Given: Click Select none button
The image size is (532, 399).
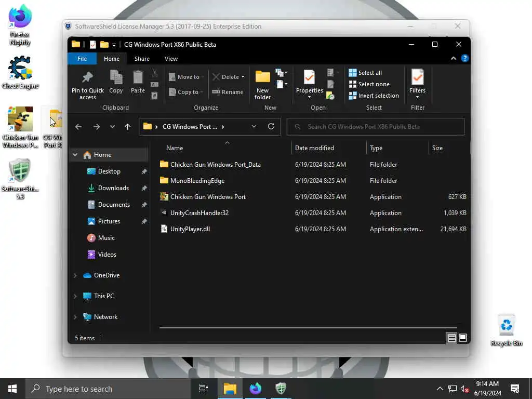Looking at the screenshot, I should click(369, 84).
